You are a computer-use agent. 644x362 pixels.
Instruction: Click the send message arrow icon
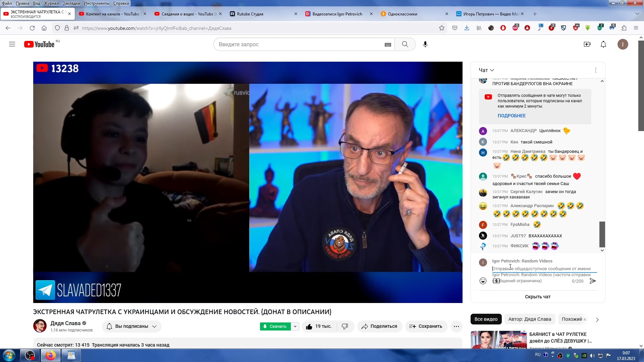pos(593,281)
